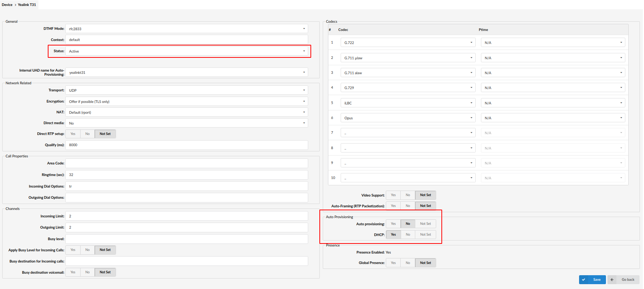Set Video Support to No
The width and height of the screenshot is (644, 289).
(408, 195)
